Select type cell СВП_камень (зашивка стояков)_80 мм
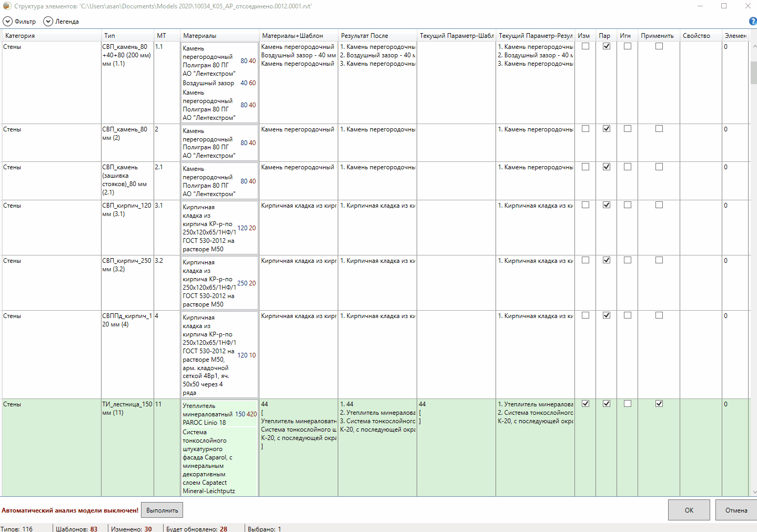This screenshot has height=532, width=757. point(128,181)
